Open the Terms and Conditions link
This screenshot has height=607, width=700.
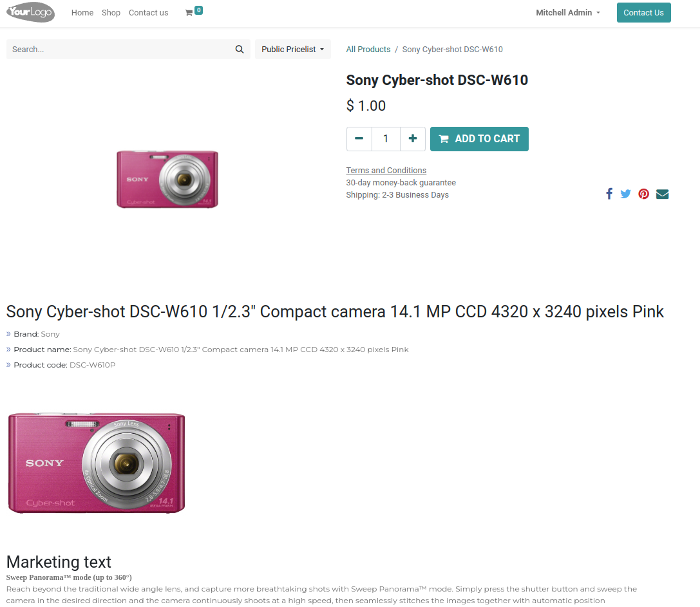pos(386,171)
